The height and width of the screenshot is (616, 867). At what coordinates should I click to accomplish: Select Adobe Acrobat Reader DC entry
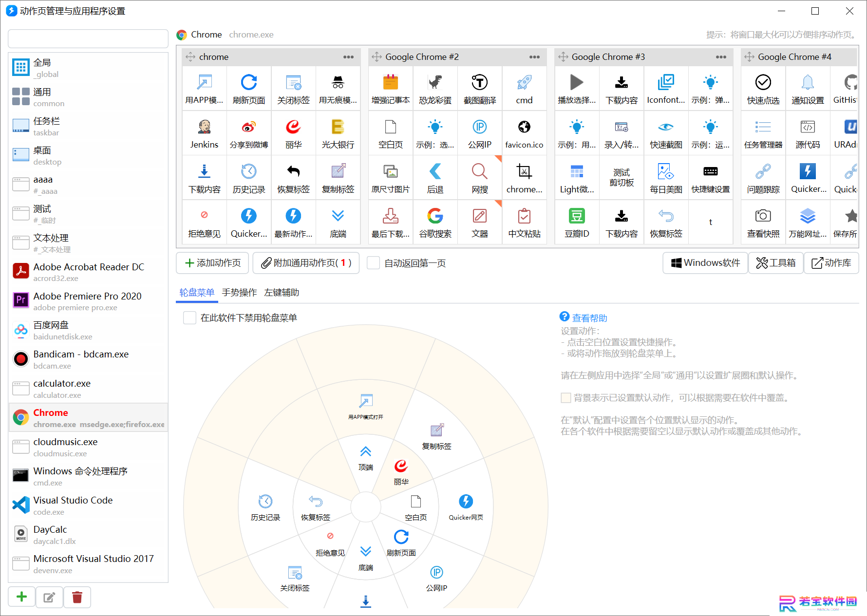88,272
